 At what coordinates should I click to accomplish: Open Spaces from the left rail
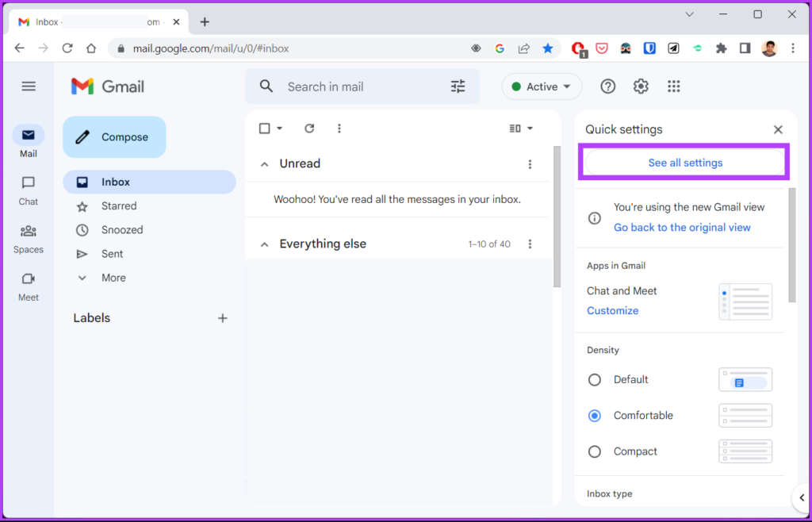coord(29,239)
